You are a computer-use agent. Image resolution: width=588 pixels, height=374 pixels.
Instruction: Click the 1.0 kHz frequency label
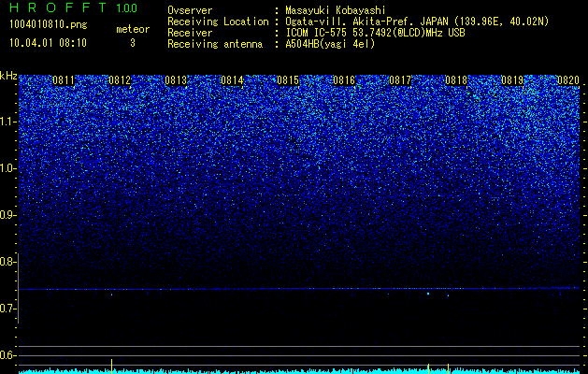click(x=7, y=168)
